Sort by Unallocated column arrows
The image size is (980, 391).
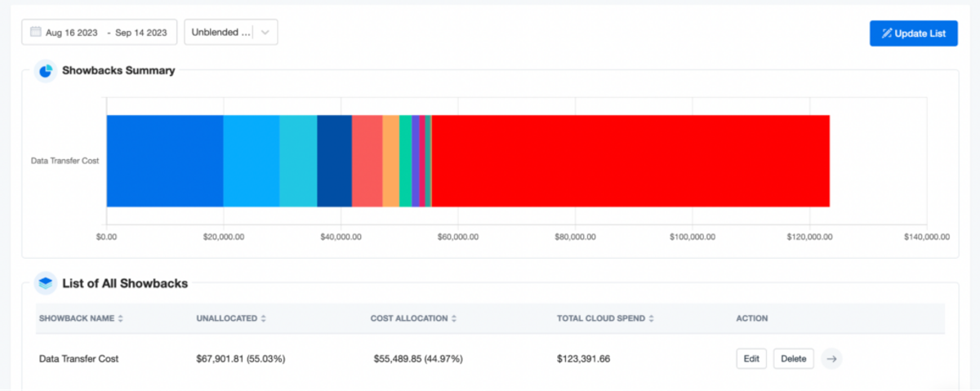264,318
